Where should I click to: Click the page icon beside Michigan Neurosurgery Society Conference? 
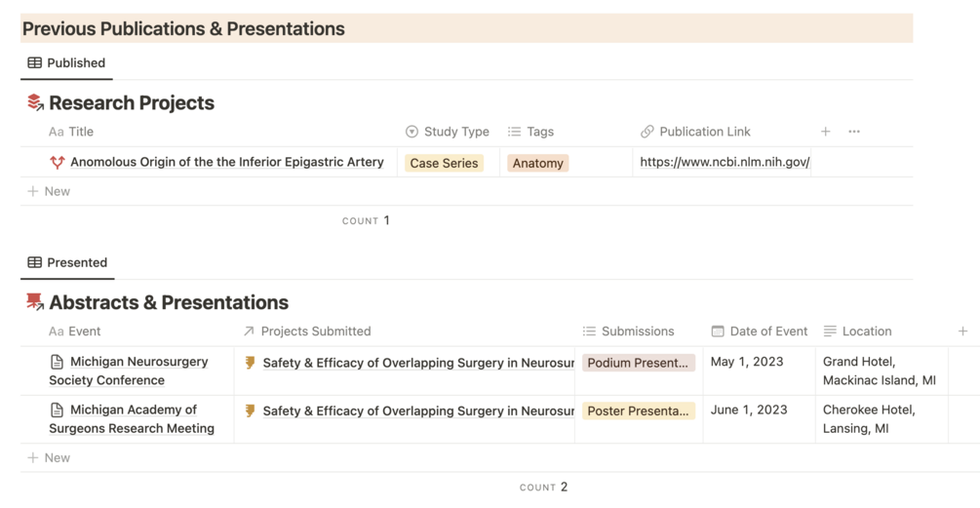(x=58, y=362)
